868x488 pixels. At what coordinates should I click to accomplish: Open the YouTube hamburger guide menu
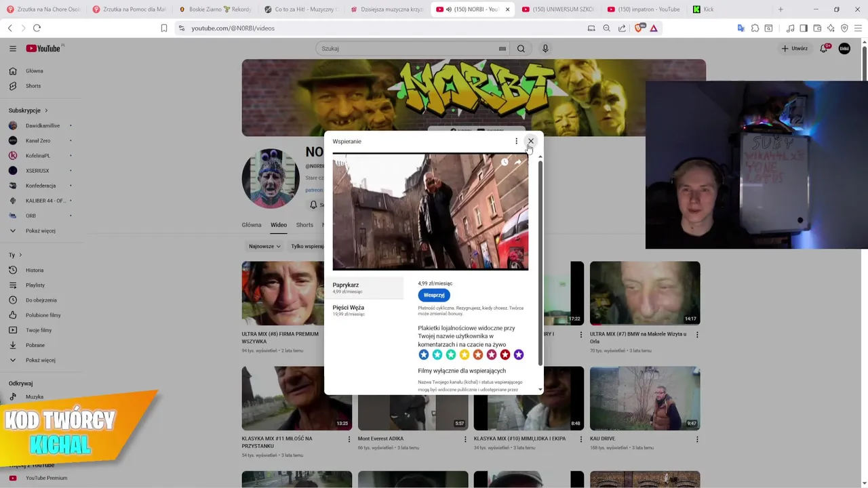coord(12,48)
